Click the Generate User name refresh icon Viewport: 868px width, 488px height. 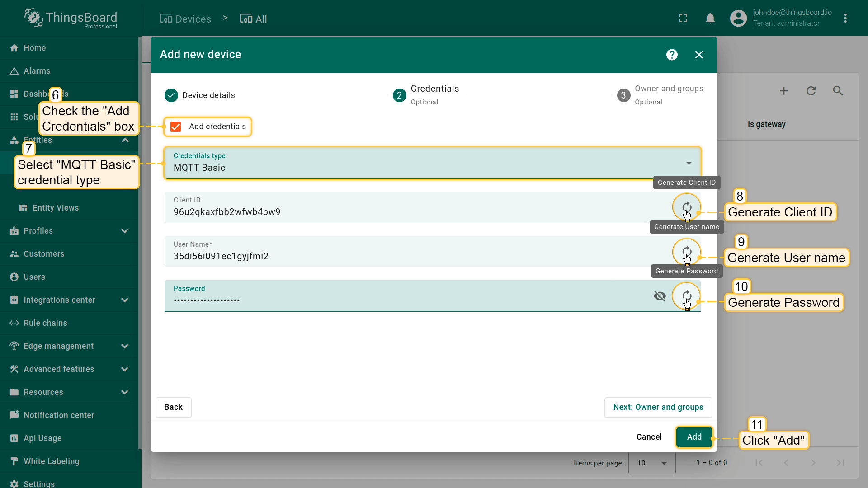click(686, 251)
